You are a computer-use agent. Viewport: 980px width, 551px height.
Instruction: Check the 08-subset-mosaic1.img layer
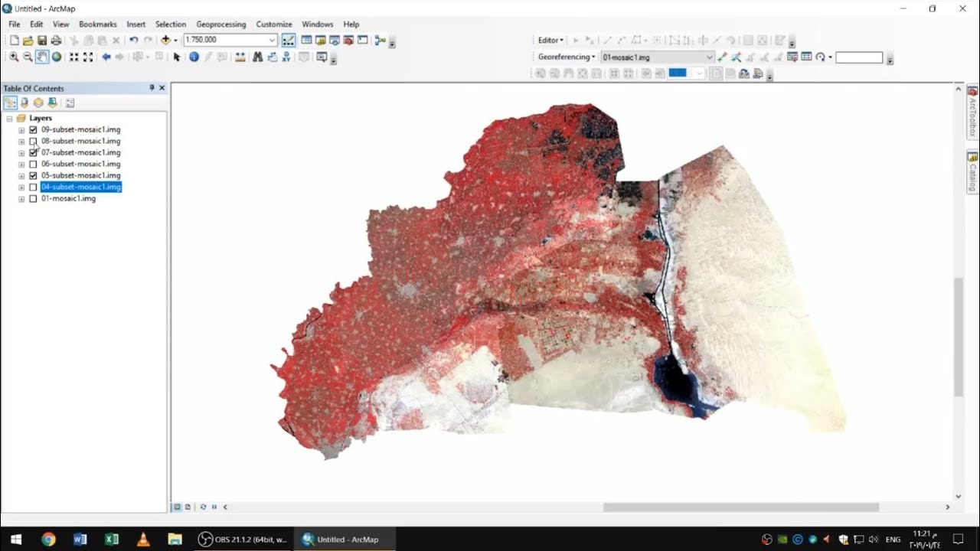click(33, 142)
